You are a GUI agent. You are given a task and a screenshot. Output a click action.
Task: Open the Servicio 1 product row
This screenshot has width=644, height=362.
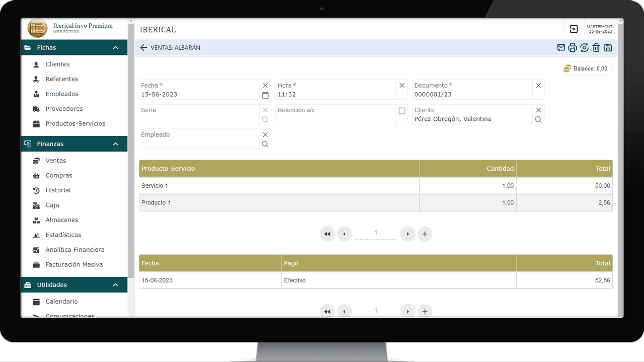[x=279, y=186]
